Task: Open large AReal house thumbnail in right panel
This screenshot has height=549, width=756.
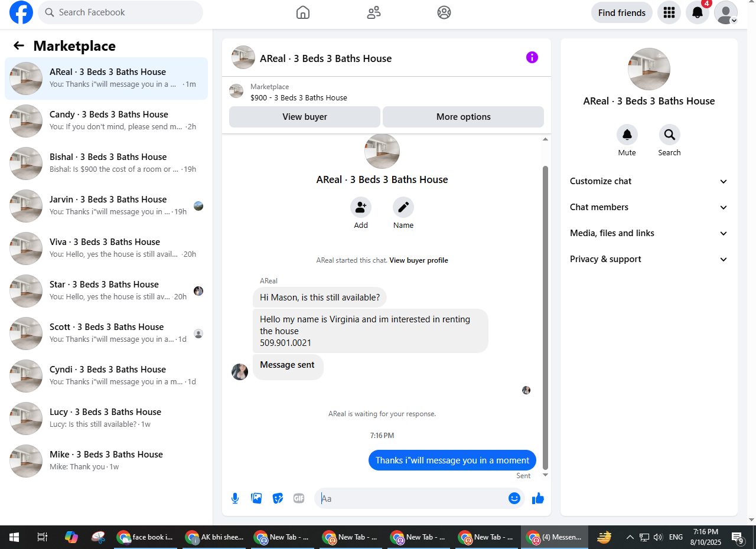Action: (649, 69)
